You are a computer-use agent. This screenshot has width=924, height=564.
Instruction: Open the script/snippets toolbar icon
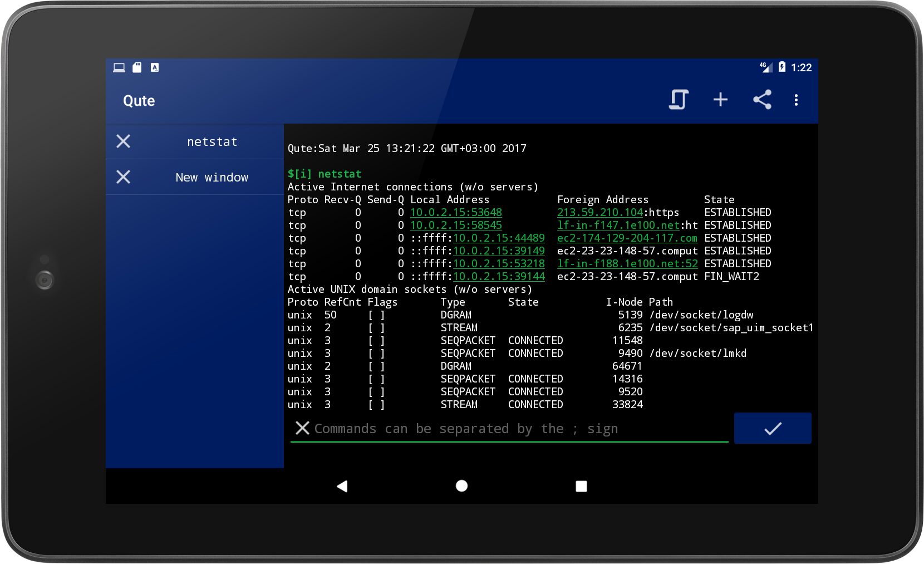point(679,100)
